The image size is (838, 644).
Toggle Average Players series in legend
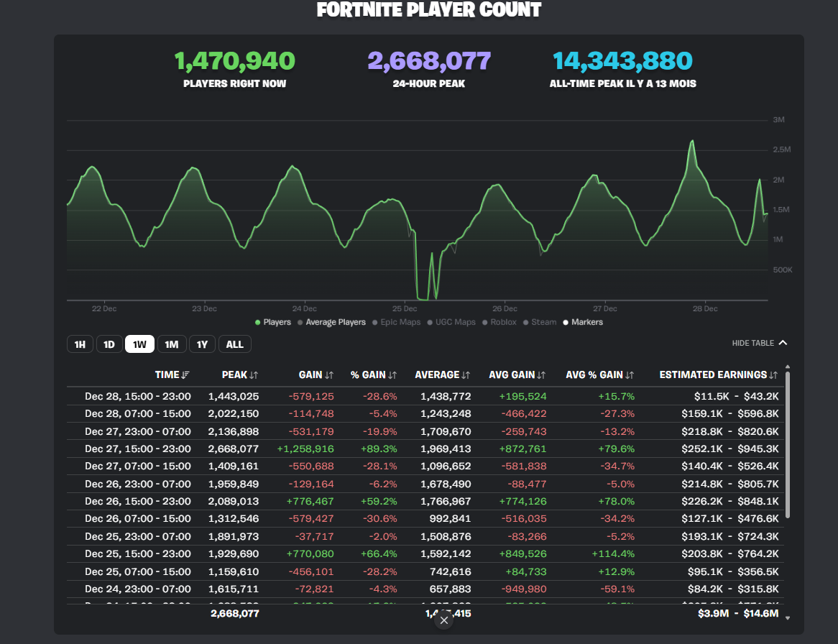(x=331, y=322)
